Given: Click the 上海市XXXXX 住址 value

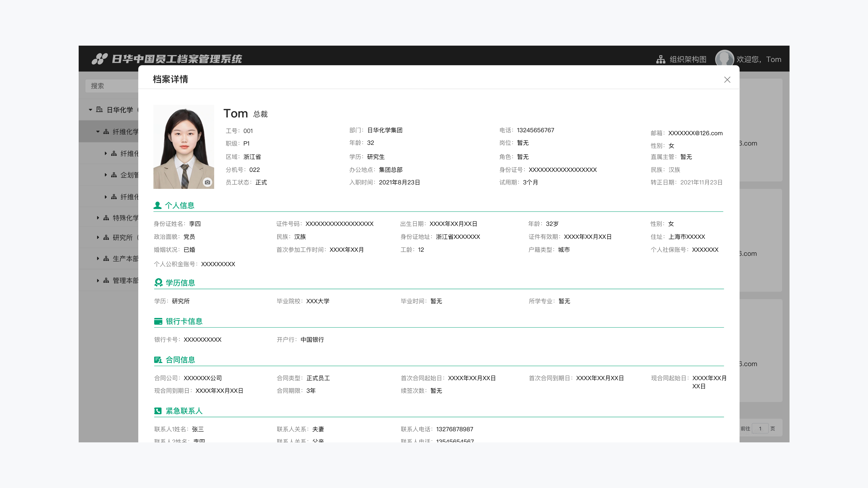Looking at the screenshot, I should (687, 237).
